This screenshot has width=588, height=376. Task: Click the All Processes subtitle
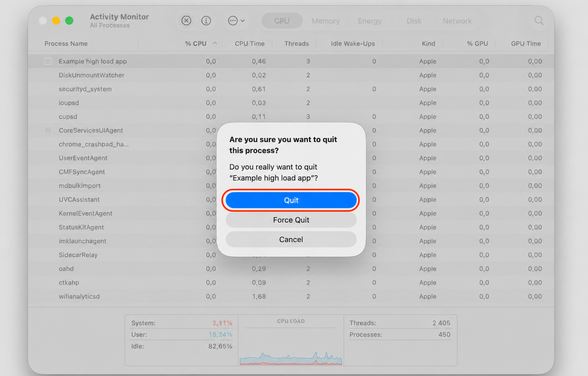110,25
